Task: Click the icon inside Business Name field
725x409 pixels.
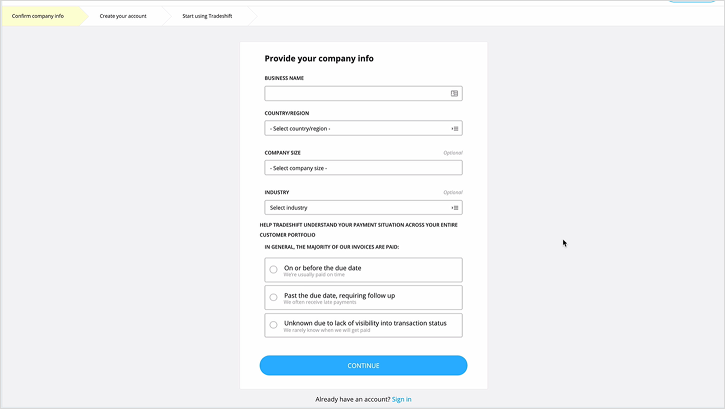Action: tap(454, 94)
